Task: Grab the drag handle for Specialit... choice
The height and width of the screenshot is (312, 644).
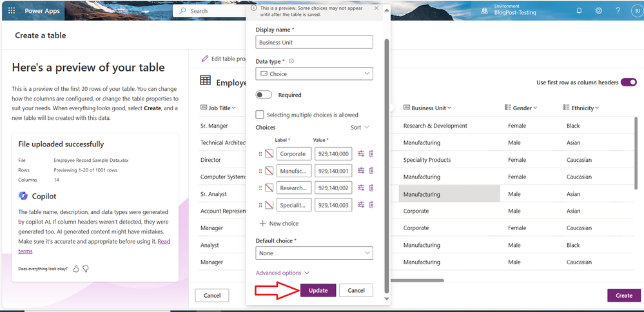Action: (x=260, y=204)
